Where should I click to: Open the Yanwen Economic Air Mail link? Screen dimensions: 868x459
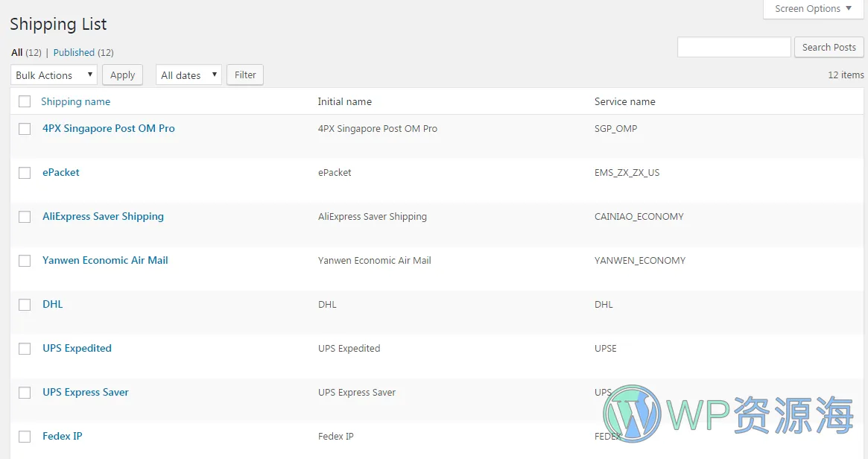coord(105,260)
